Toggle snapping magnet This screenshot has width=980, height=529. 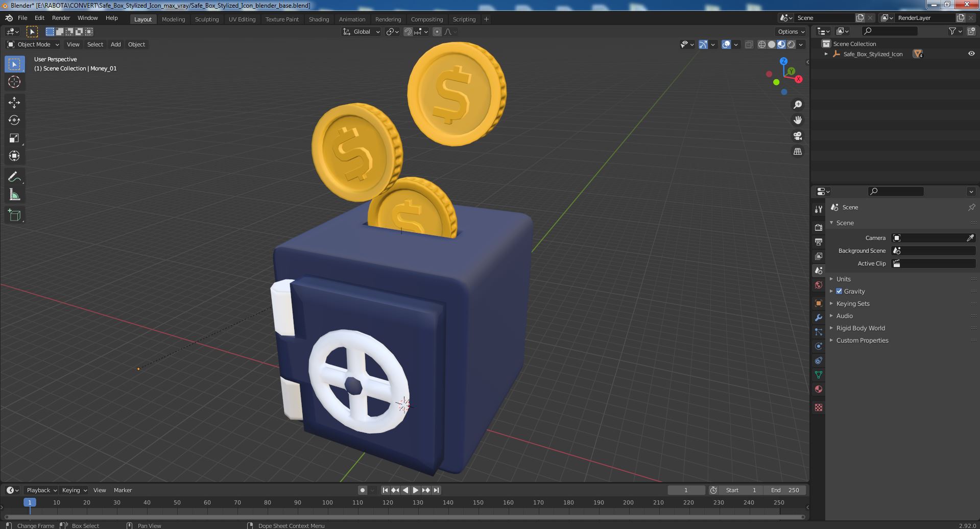(408, 32)
